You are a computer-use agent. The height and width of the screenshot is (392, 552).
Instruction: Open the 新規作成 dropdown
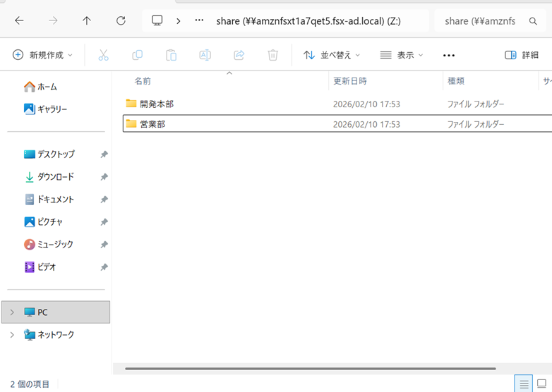(42, 55)
